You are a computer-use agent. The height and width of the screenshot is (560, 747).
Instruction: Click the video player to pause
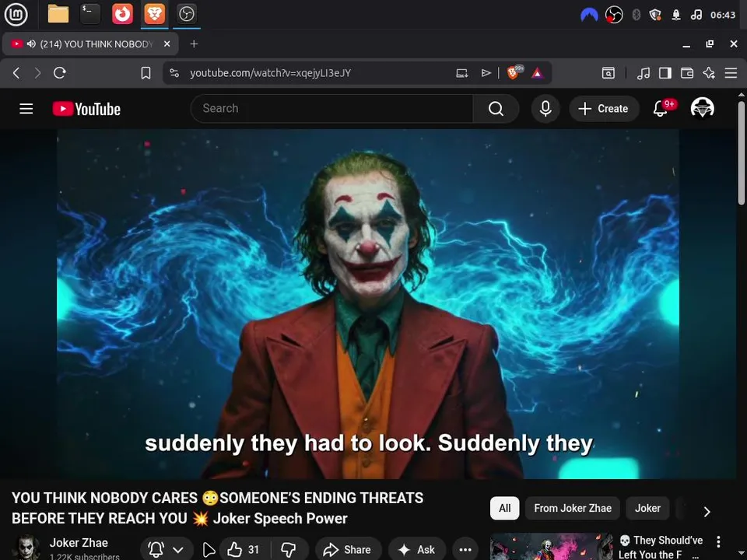368,304
